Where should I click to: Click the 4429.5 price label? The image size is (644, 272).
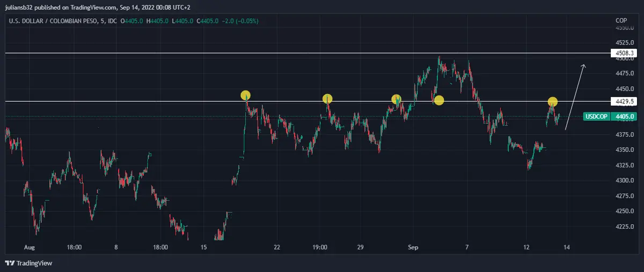tap(624, 101)
